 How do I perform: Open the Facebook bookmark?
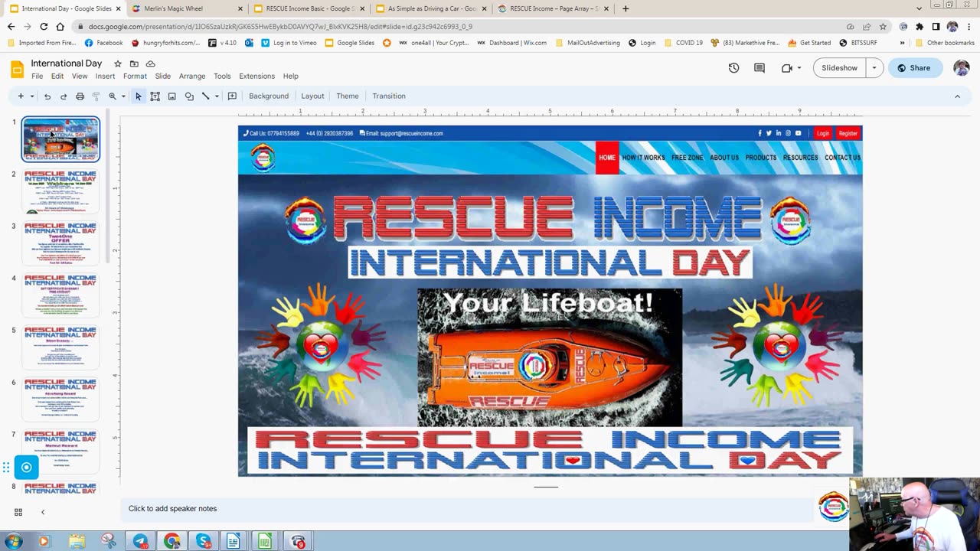point(103,43)
